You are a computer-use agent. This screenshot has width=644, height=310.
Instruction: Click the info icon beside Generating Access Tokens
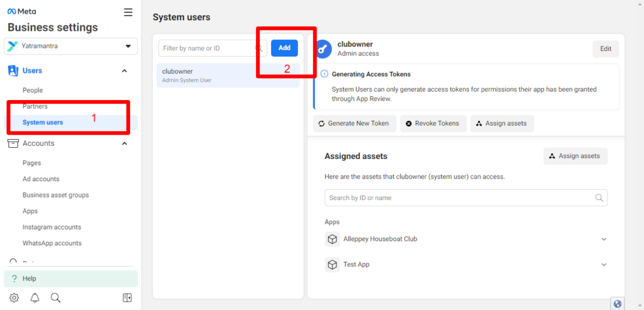[325, 74]
